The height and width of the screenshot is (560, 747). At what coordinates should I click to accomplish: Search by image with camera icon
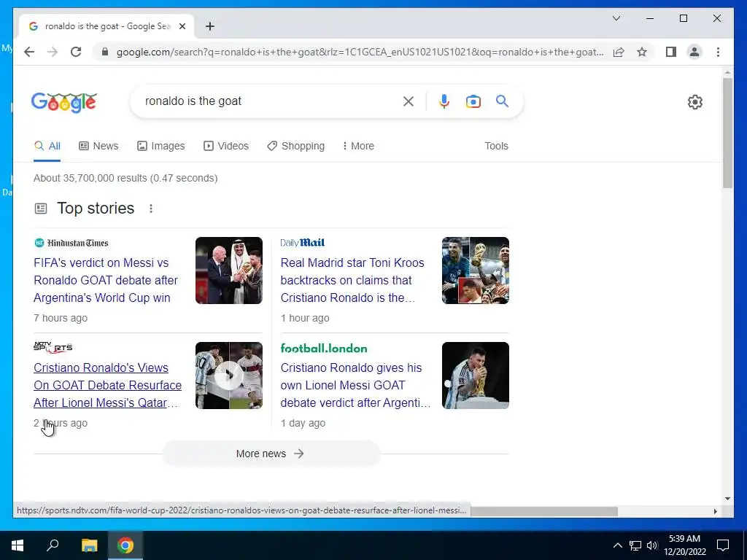tap(473, 101)
